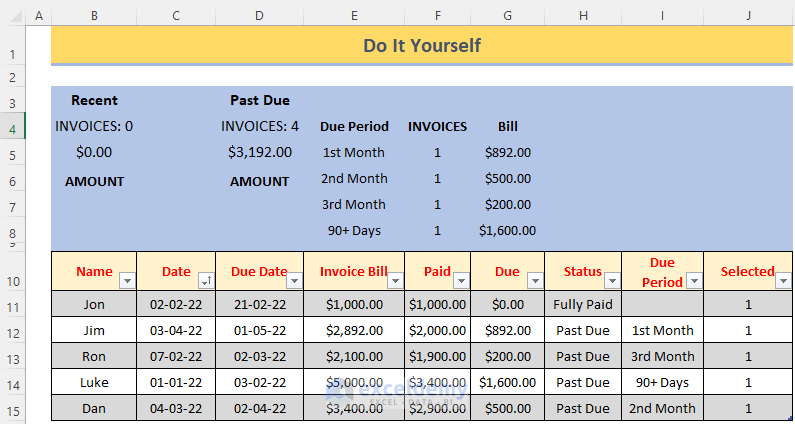Click the 'Do It Yourself' title cell
Viewport: 795px width, 424px height.
422,45
